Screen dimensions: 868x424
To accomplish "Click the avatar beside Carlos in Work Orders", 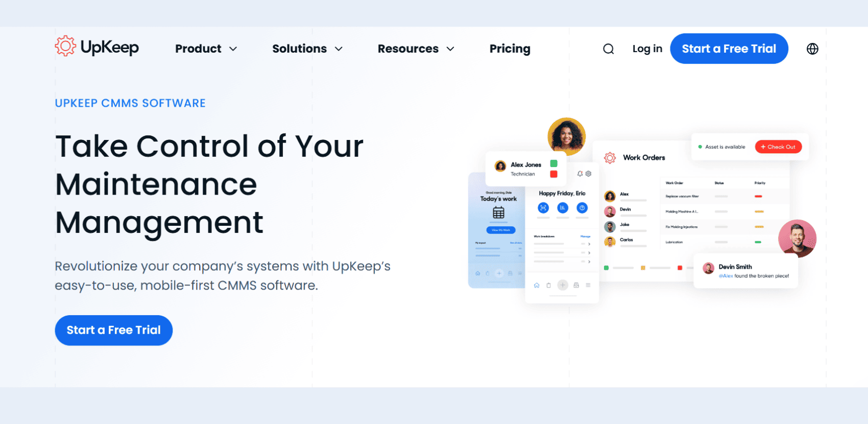I will click(610, 242).
